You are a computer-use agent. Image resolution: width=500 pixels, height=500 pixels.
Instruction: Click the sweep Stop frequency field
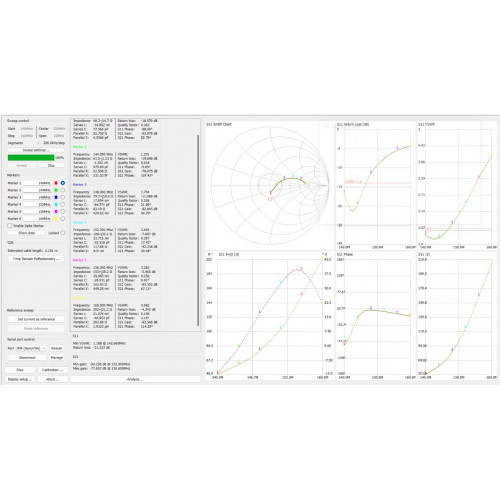(x=26, y=136)
